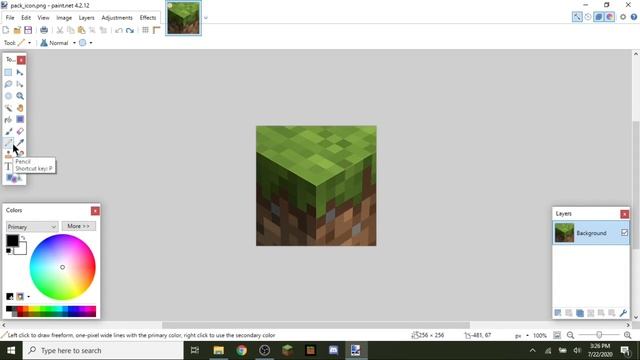
Task: Click the Cut scissors icon
Action: click(x=60, y=30)
